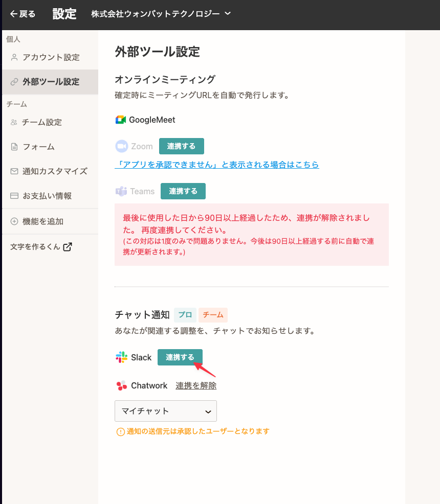Click the Slack logo icon
Image resolution: width=440 pixels, height=504 pixels.
tap(121, 357)
